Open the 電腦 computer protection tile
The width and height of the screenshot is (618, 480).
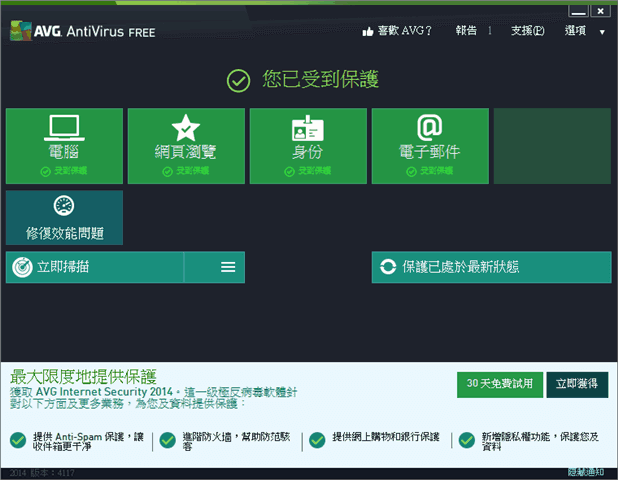64,146
